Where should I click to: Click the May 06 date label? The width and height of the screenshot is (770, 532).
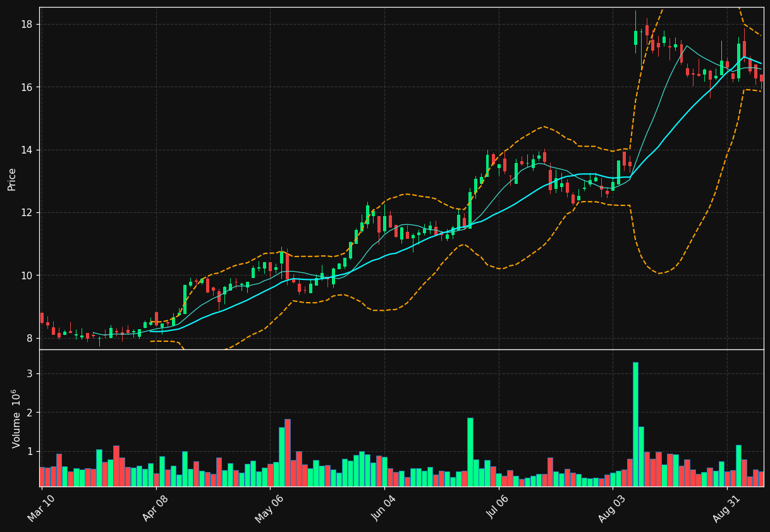(269, 508)
